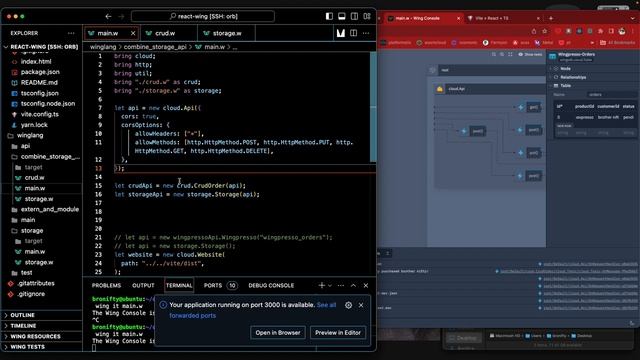Open terminal panel more actions ellipsis
The image size is (640, 360).
pos(341,285)
